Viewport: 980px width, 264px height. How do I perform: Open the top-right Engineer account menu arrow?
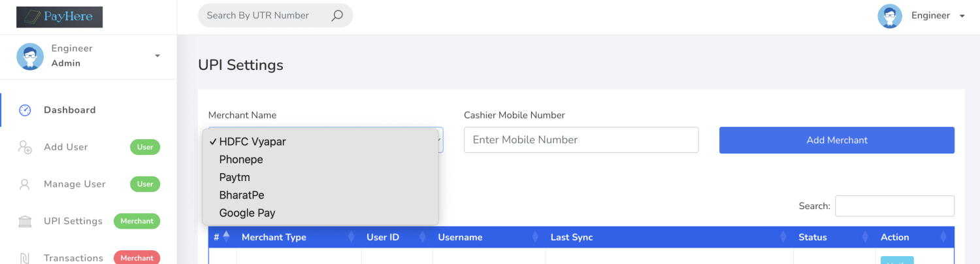click(x=962, y=16)
